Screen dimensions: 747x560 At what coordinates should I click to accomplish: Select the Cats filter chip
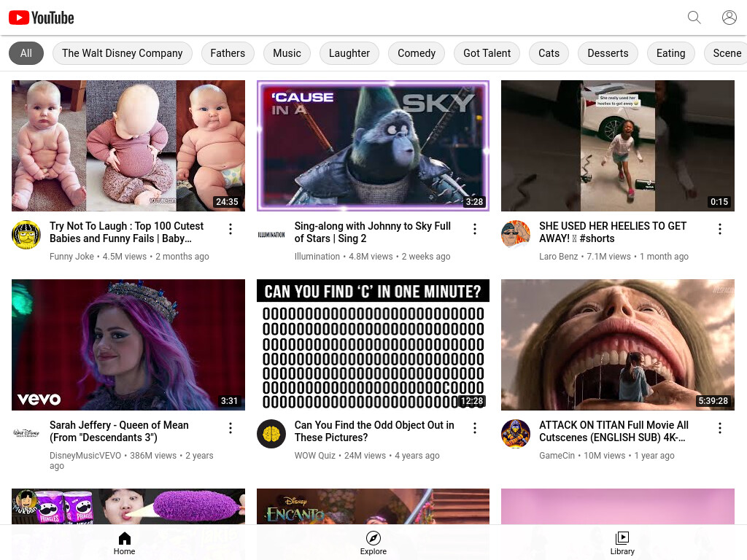click(x=549, y=53)
